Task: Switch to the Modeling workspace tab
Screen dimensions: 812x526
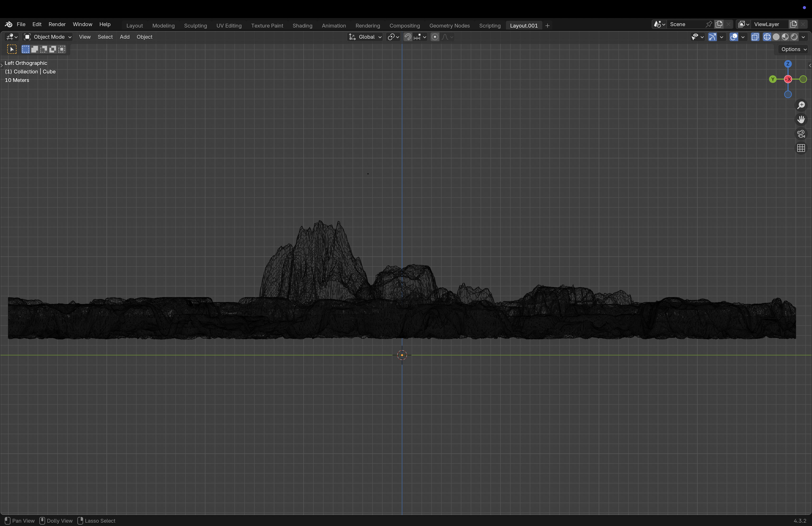Action: pyautogui.click(x=163, y=26)
